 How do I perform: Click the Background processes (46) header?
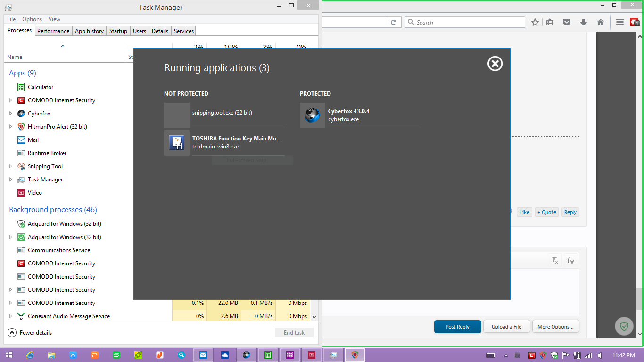[x=53, y=210]
